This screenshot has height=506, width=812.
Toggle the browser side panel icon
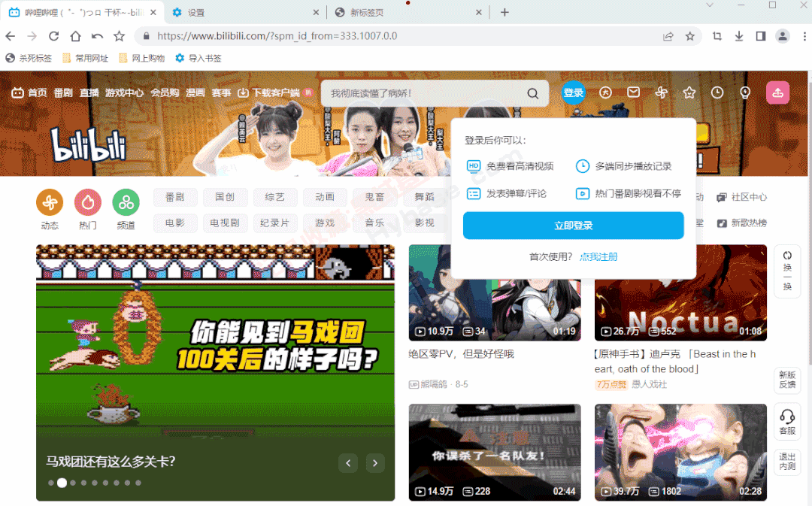tap(761, 36)
